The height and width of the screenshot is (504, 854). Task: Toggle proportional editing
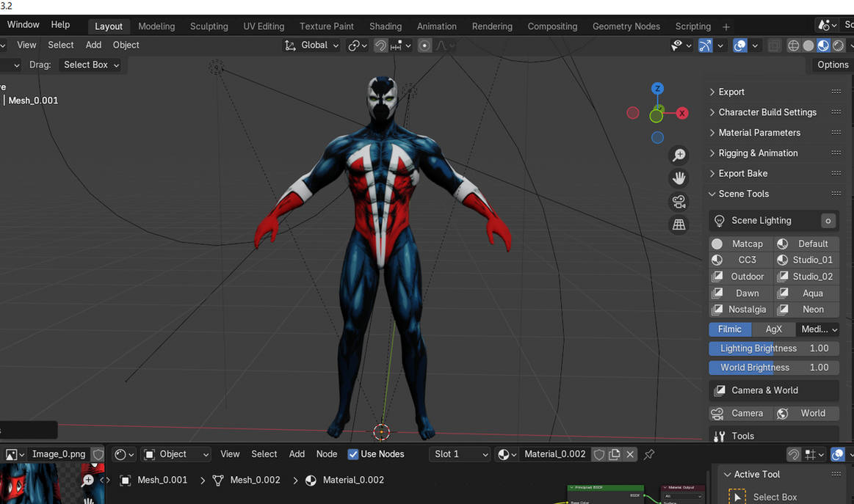click(x=424, y=45)
